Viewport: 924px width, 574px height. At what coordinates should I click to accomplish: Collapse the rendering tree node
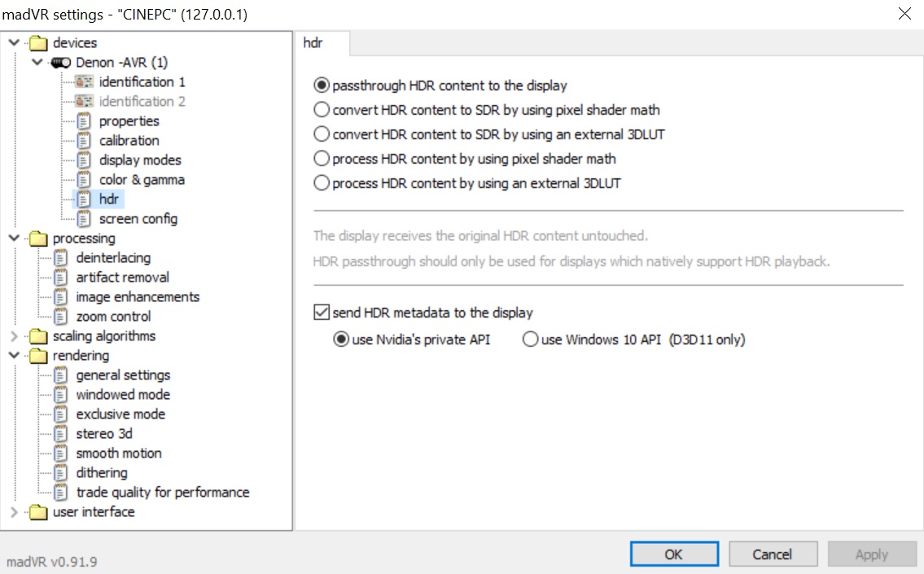click(x=14, y=355)
